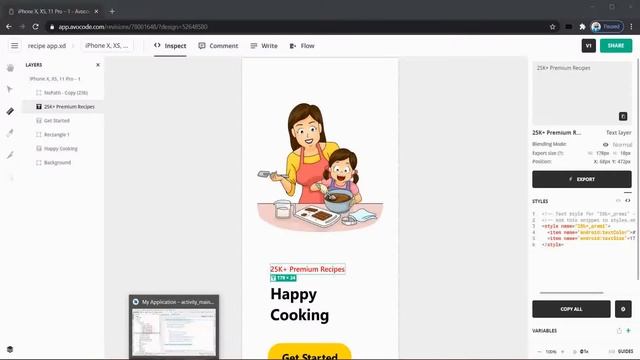Viewport: 640px width, 360px height.
Task: Bookmark the page with the star icon
Action: [x=552, y=27]
